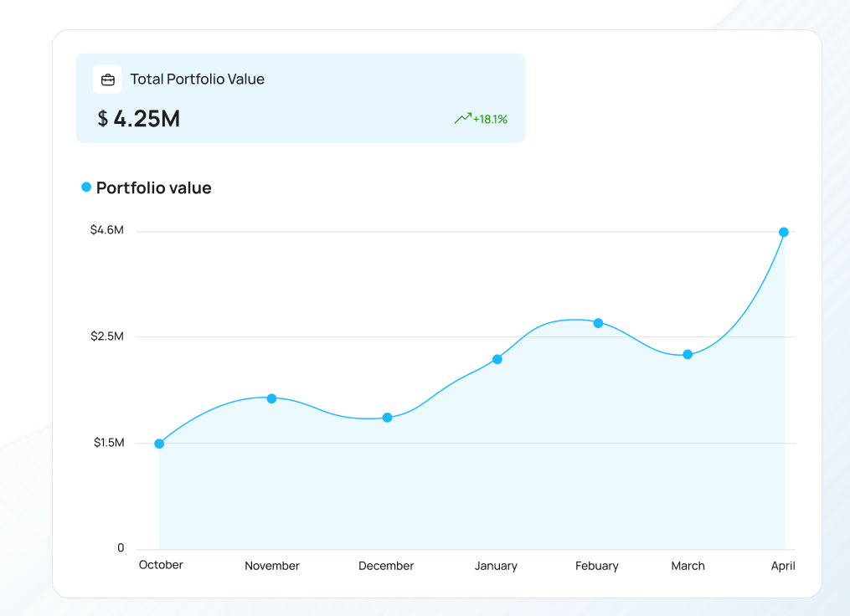The image size is (850, 616).
Task: Click the November x-axis label
Action: pos(272,566)
